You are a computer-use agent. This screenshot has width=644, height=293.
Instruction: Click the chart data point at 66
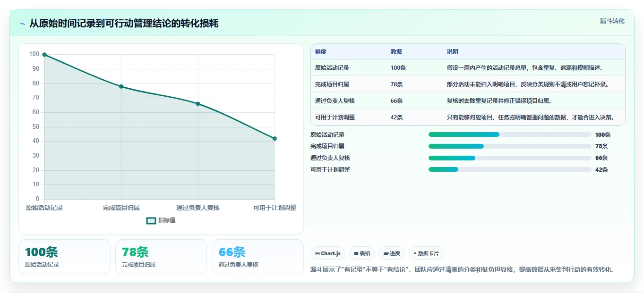tap(198, 104)
